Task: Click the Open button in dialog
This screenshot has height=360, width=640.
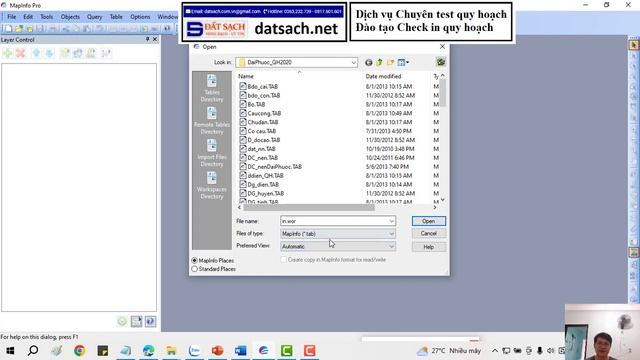Action: [x=429, y=221]
